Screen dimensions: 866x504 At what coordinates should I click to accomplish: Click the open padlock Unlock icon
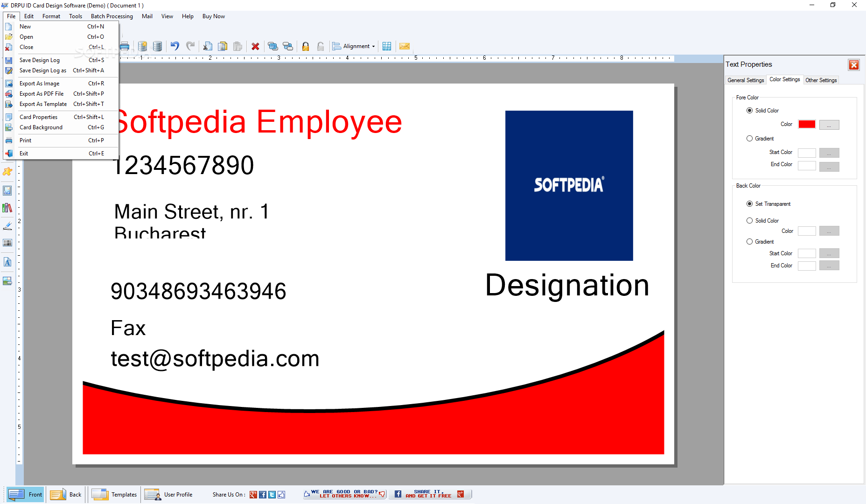[321, 46]
